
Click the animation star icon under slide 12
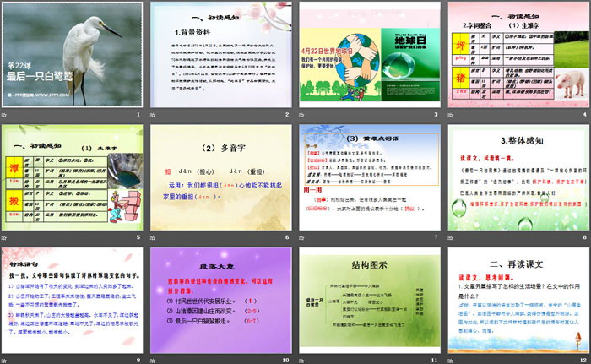point(450,361)
